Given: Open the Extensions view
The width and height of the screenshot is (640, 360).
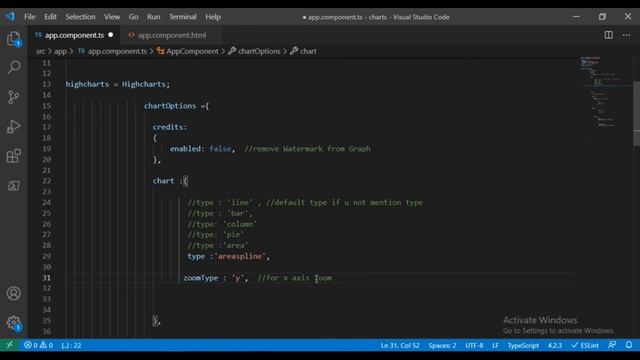Looking at the screenshot, I should tap(13, 156).
